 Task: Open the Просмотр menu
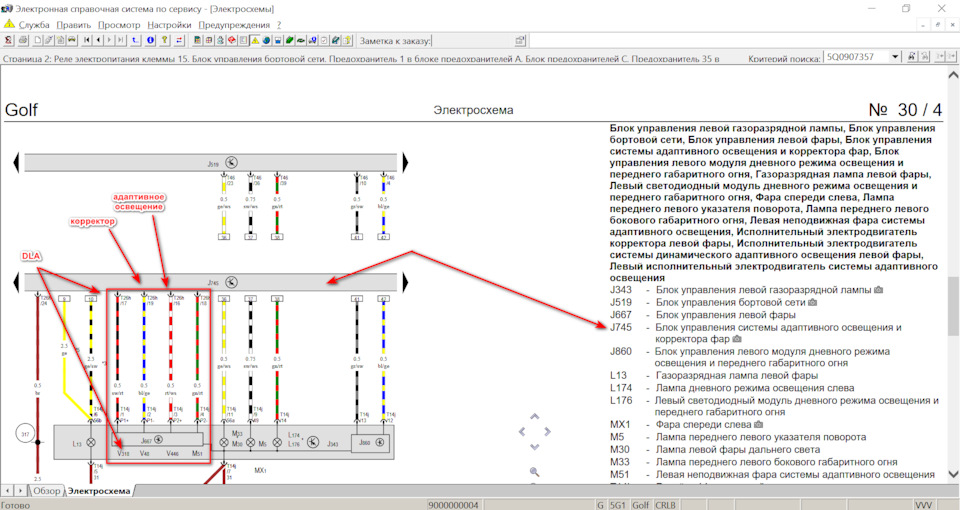point(119,25)
